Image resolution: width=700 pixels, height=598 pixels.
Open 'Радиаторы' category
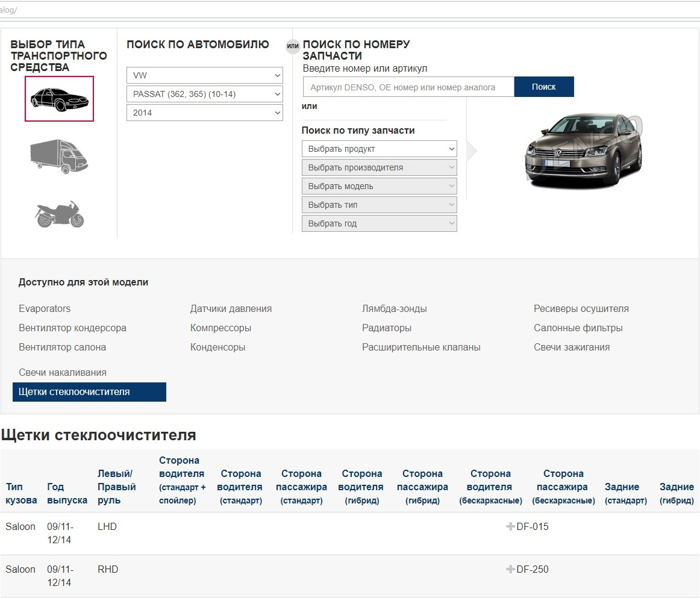pos(387,328)
